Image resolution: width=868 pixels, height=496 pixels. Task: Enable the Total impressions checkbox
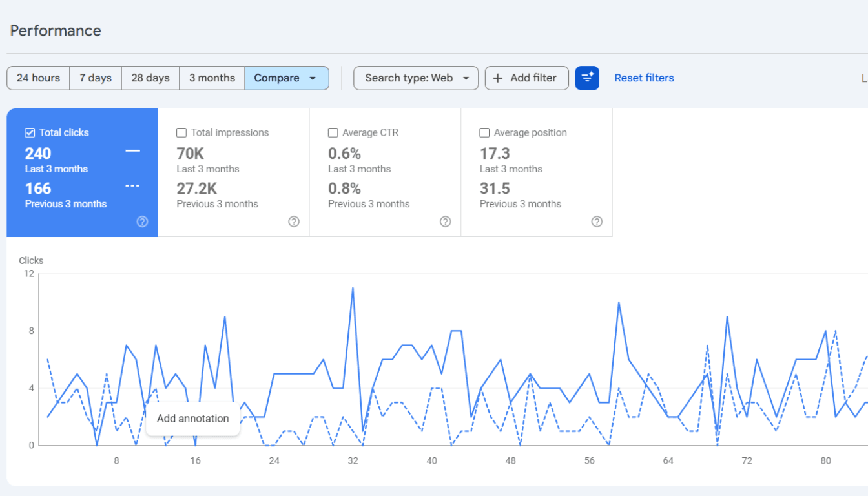click(181, 132)
